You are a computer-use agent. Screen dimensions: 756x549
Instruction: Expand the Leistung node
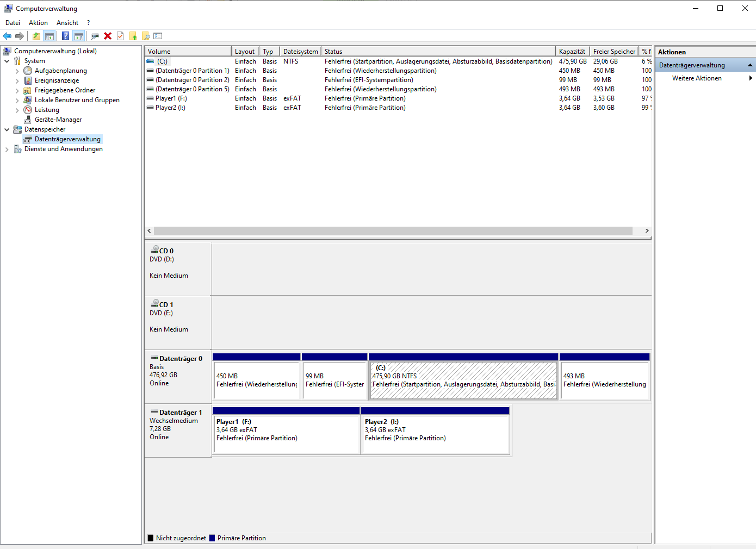point(17,110)
